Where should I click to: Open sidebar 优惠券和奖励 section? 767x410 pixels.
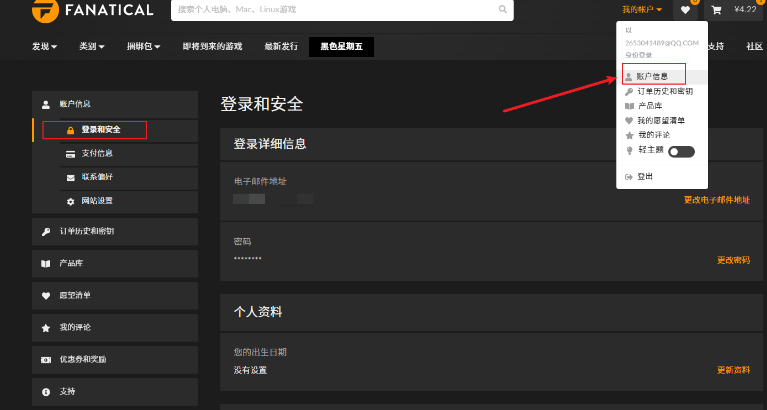point(115,360)
